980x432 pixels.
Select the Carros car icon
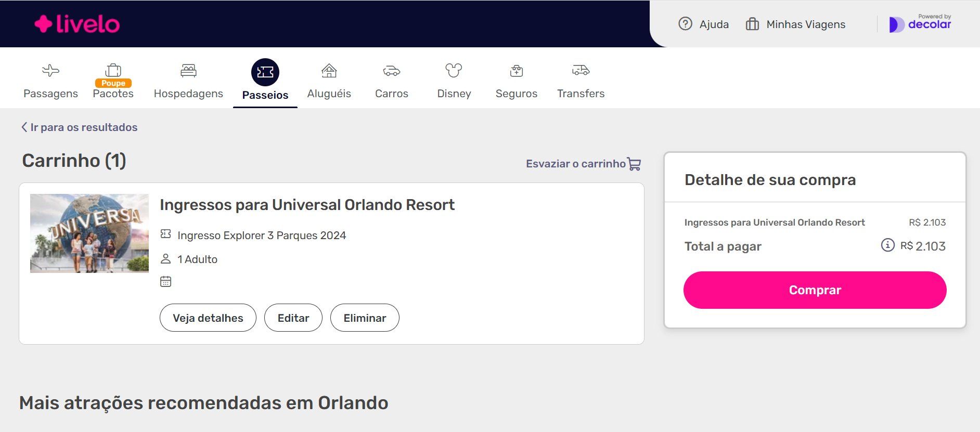[392, 71]
